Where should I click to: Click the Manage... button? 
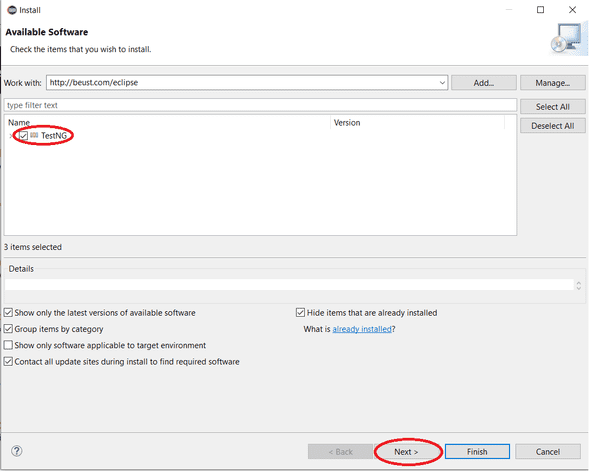point(552,83)
